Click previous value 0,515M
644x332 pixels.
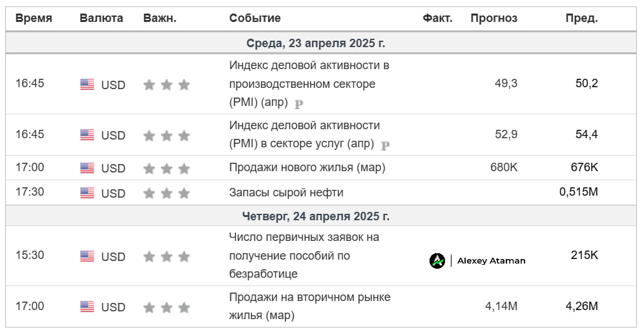point(579,192)
